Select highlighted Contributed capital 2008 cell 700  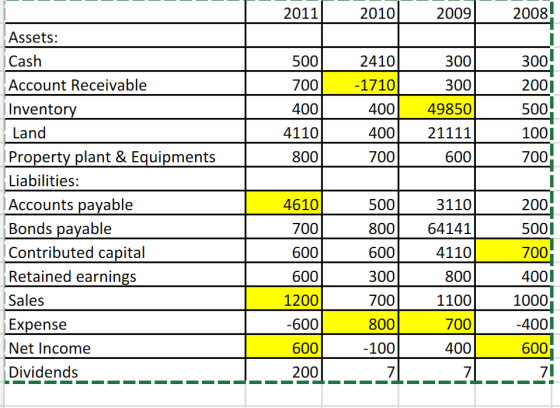(x=513, y=251)
